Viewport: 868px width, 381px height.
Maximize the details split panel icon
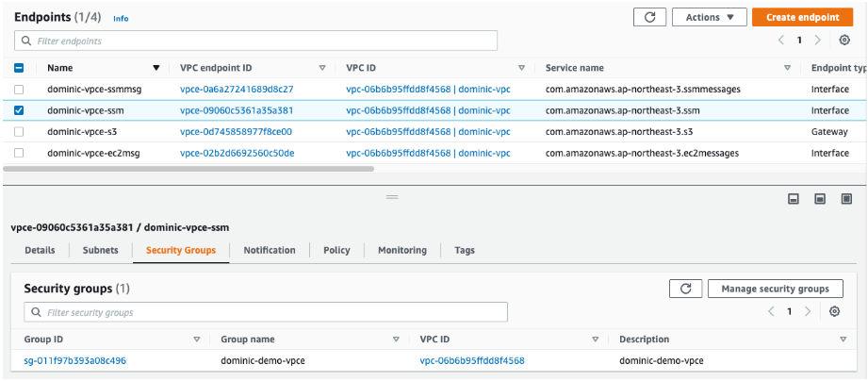[x=846, y=199]
